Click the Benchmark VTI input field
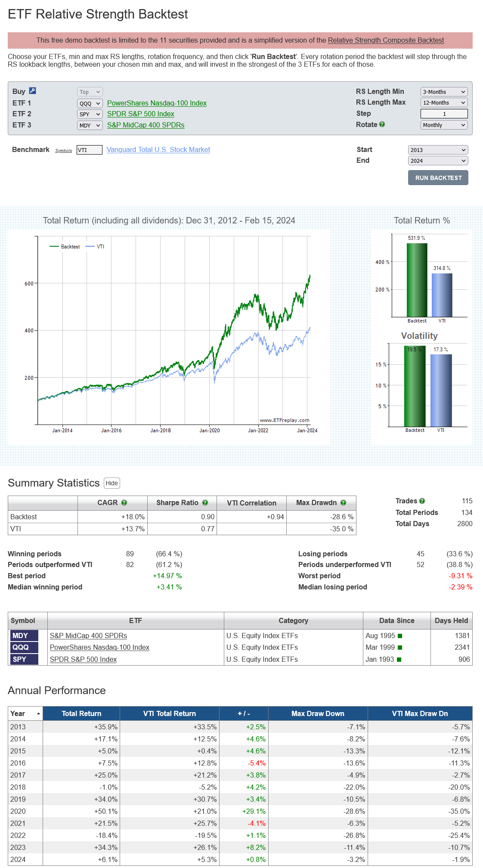 89,150
